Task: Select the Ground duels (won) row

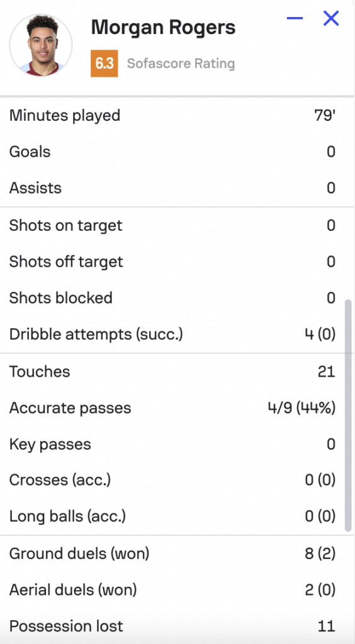Action: point(172,553)
